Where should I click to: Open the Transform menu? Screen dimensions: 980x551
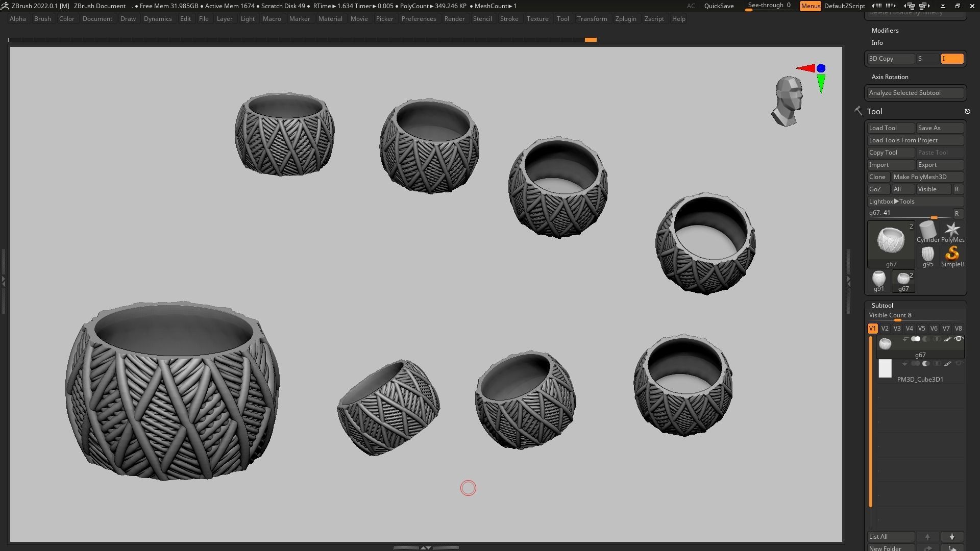(x=592, y=19)
